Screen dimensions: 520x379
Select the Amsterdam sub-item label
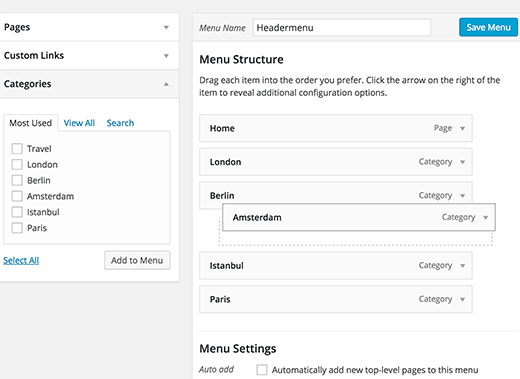coord(257,218)
